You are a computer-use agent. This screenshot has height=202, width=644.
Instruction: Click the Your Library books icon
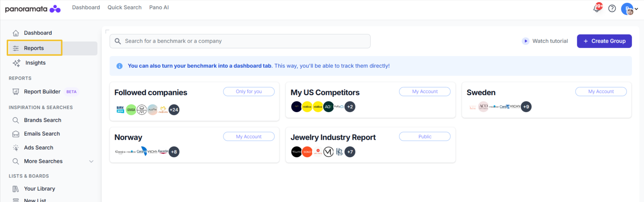[16, 189]
